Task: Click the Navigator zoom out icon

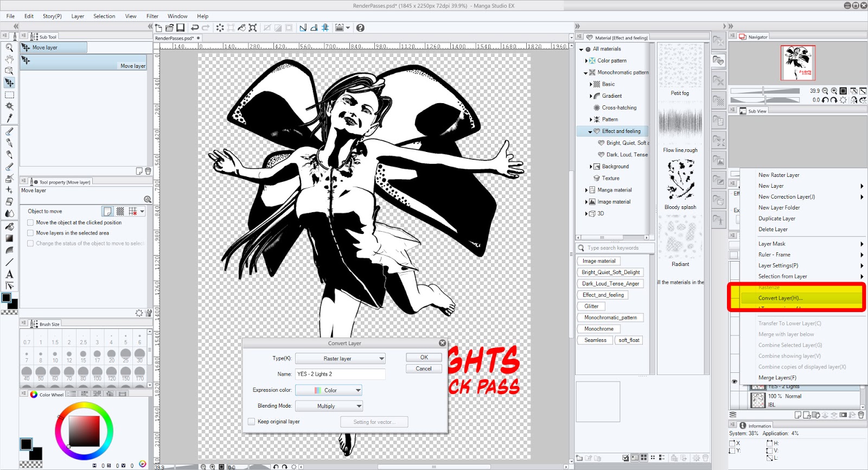Action: (x=825, y=91)
